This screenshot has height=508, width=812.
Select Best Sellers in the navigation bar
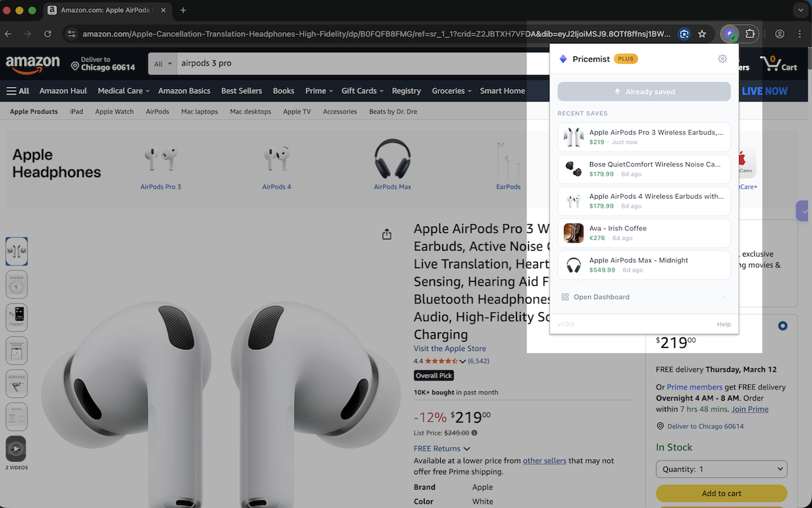pos(242,91)
